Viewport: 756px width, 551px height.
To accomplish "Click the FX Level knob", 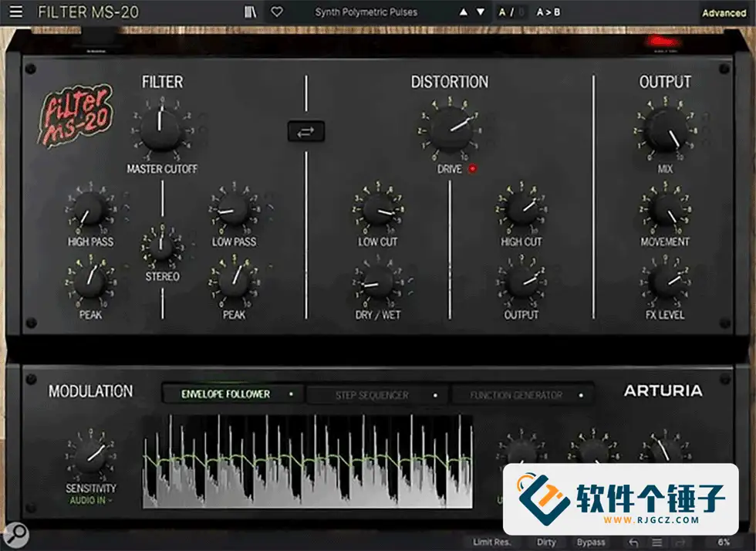I will (665, 282).
